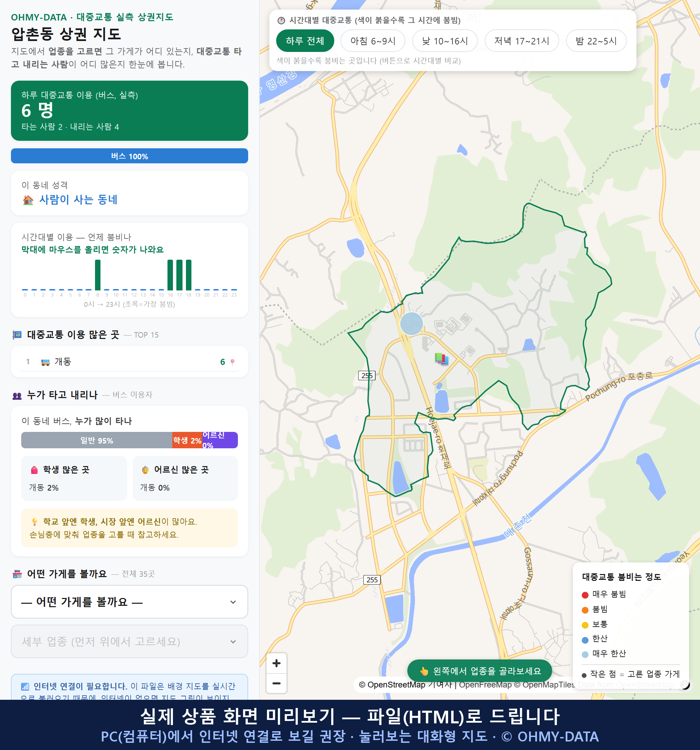Click the gray 일반 95% bar segment
The image size is (700, 750).
[97, 440]
